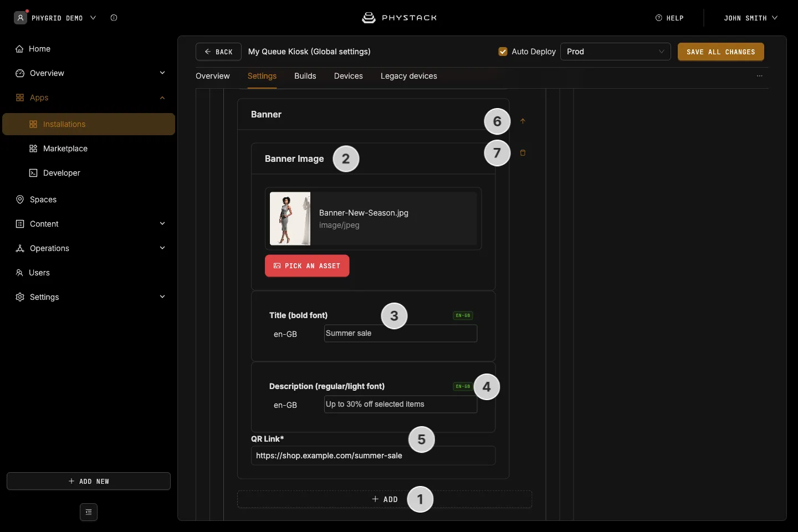
Task: Click the QR Link input field
Action: pyautogui.click(x=373, y=456)
